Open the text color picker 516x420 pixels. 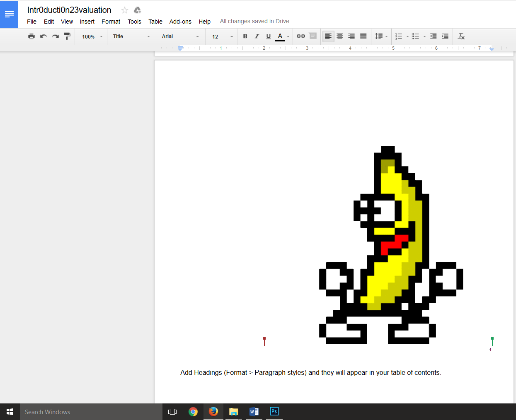(283, 36)
